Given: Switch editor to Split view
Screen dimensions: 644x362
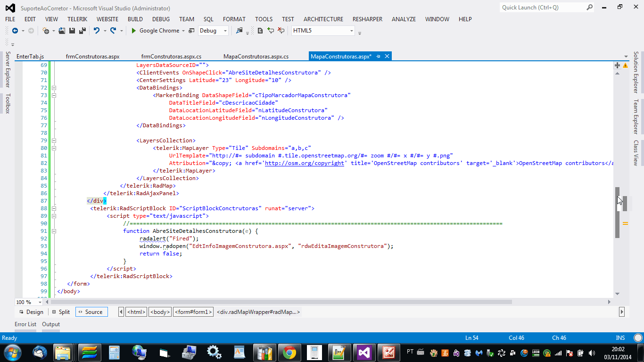Looking at the screenshot, I should pos(61,312).
